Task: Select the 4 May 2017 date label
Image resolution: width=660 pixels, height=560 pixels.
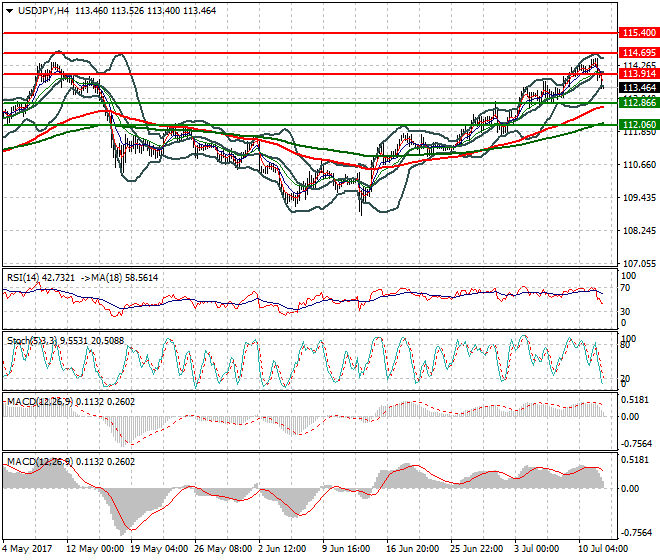Action: point(27,549)
